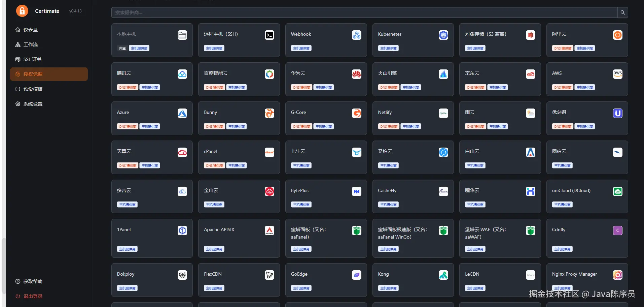The width and height of the screenshot is (644, 307).
Task: Select the 阿里云 provider icon
Action: click(618, 35)
